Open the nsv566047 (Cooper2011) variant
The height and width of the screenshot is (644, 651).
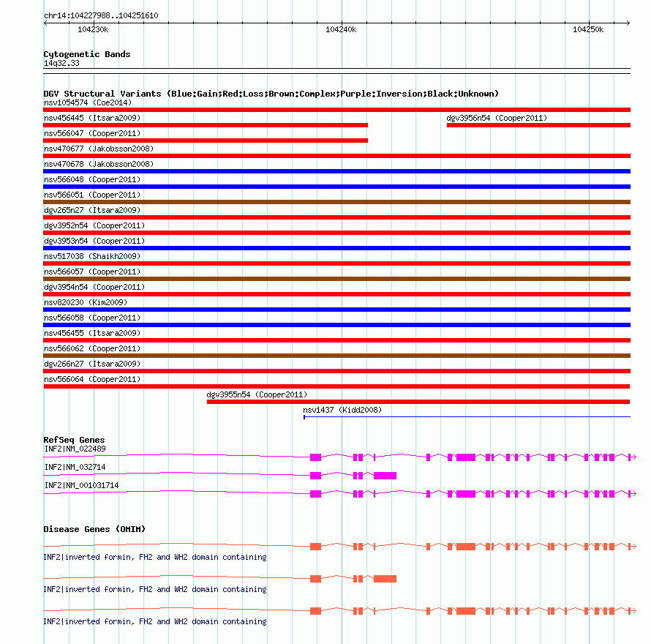pos(92,133)
